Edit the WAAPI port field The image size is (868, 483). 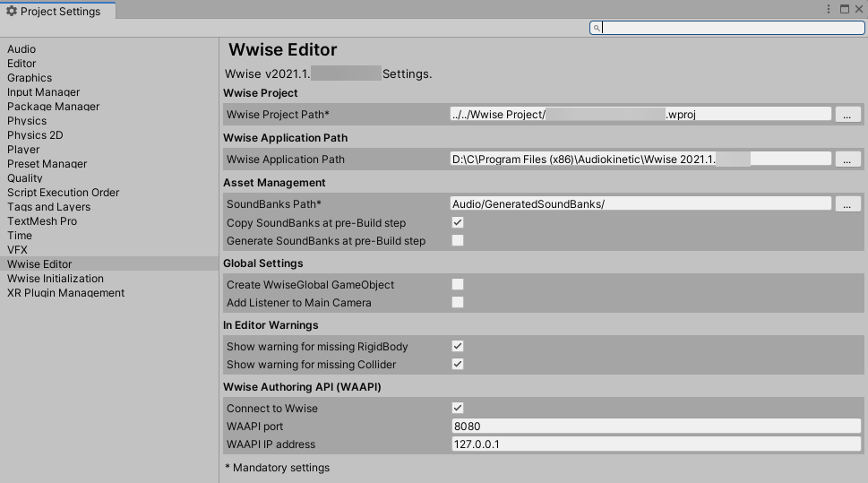pyautogui.click(x=656, y=426)
